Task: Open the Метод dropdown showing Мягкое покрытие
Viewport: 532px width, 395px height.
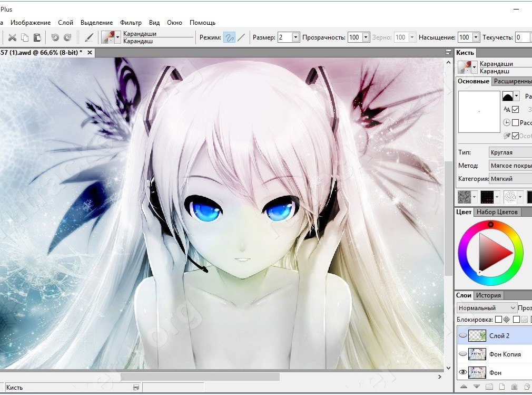Action: point(510,166)
